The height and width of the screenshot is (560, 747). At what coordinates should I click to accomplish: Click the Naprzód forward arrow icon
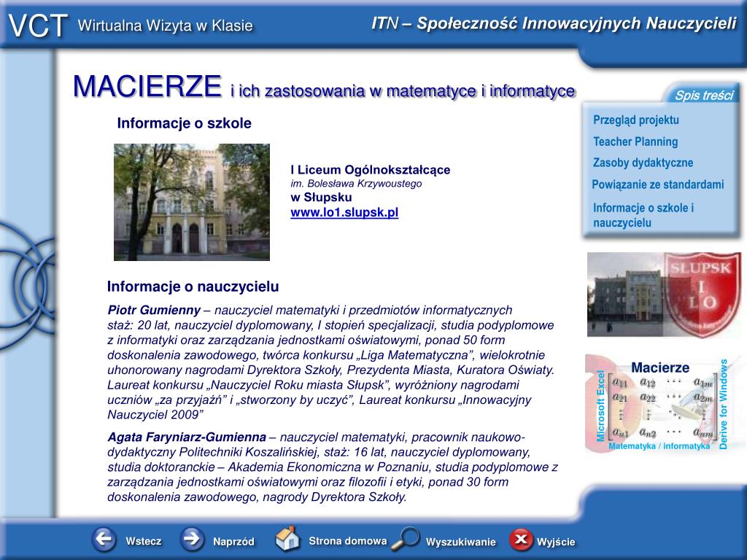tap(192, 540)
